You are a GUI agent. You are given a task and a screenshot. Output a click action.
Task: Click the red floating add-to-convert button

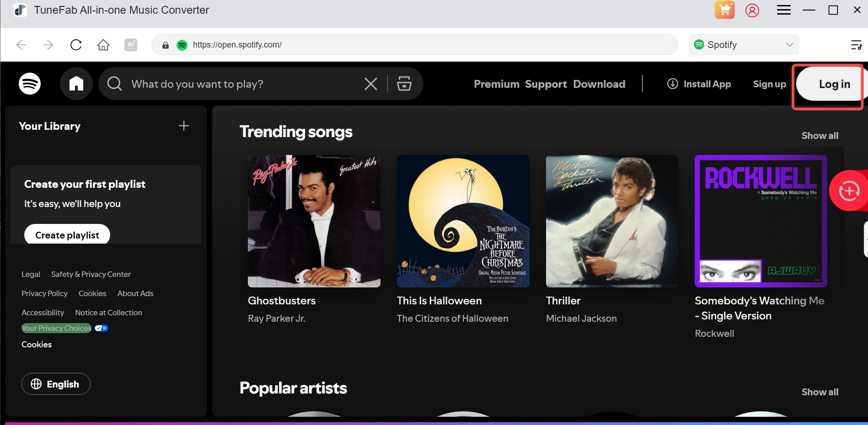[x=849, y=191]
